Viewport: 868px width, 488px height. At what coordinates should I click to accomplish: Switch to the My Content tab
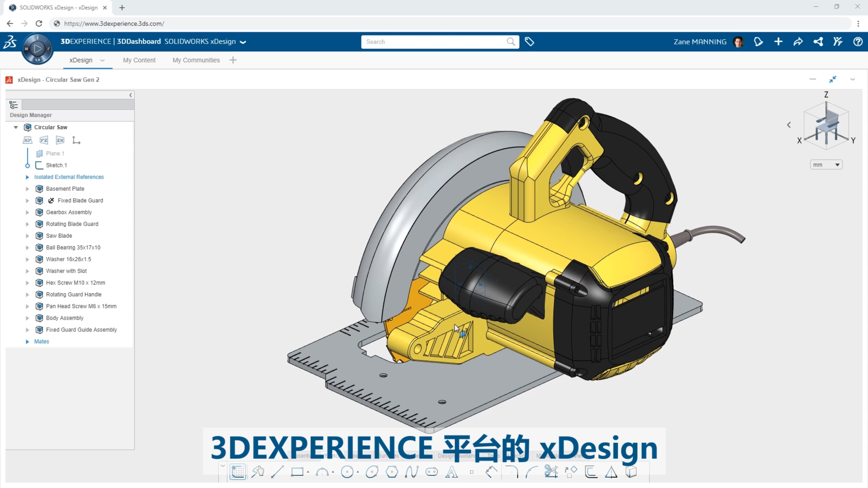pos(139,60)
